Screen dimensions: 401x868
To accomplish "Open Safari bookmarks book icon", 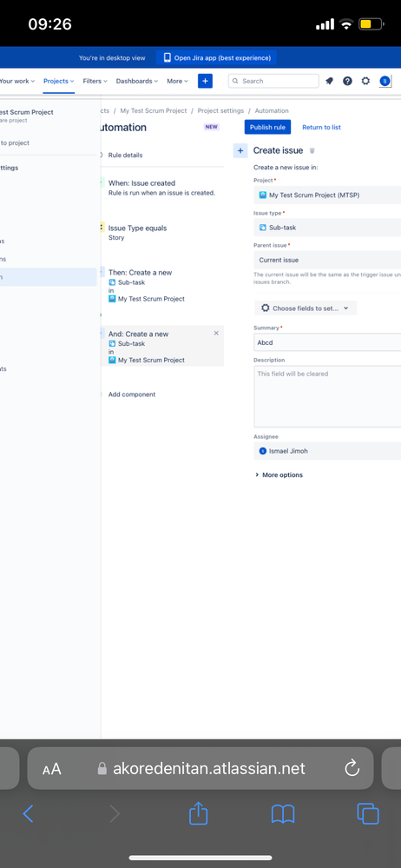I will pos(283,814).
